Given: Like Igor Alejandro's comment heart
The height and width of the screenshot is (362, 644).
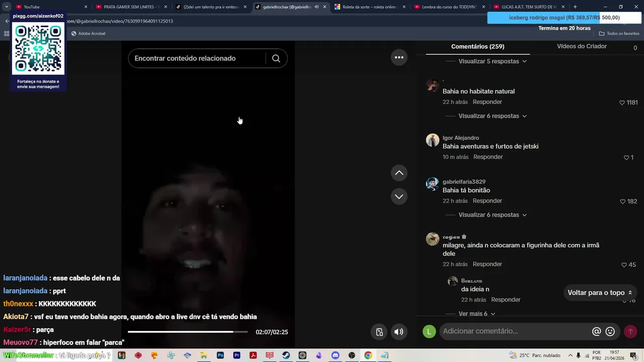Looking at the screenshot, I should 626,157.
